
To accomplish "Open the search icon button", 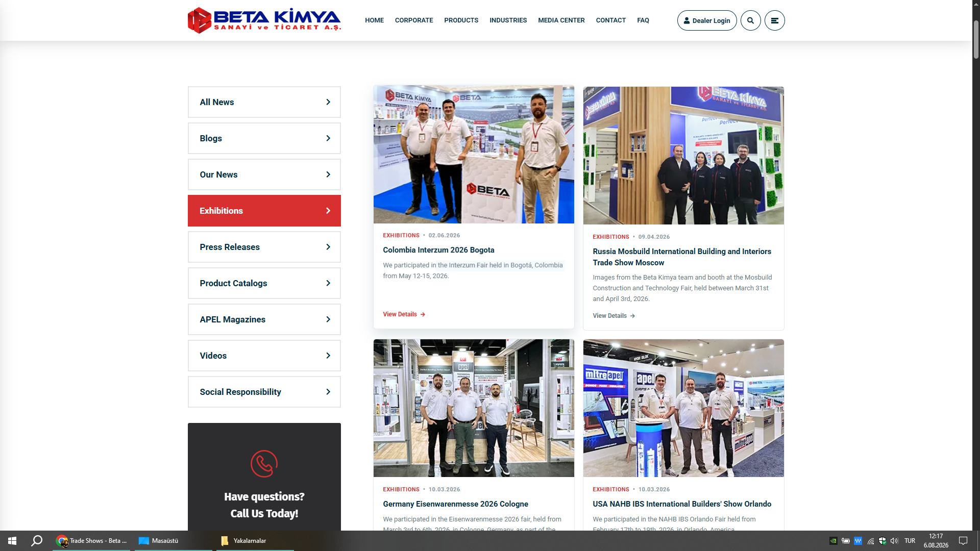I will pyautogui.click(x=750, y=20).
